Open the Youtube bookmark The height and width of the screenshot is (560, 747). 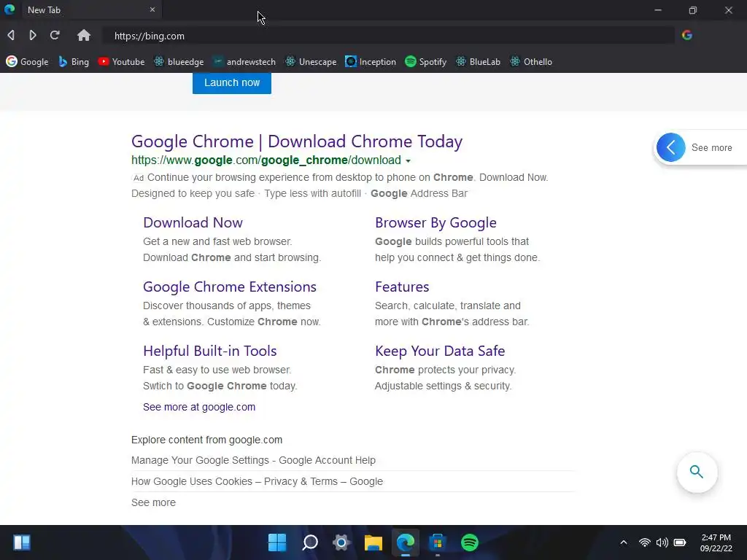tap(121, 62)
